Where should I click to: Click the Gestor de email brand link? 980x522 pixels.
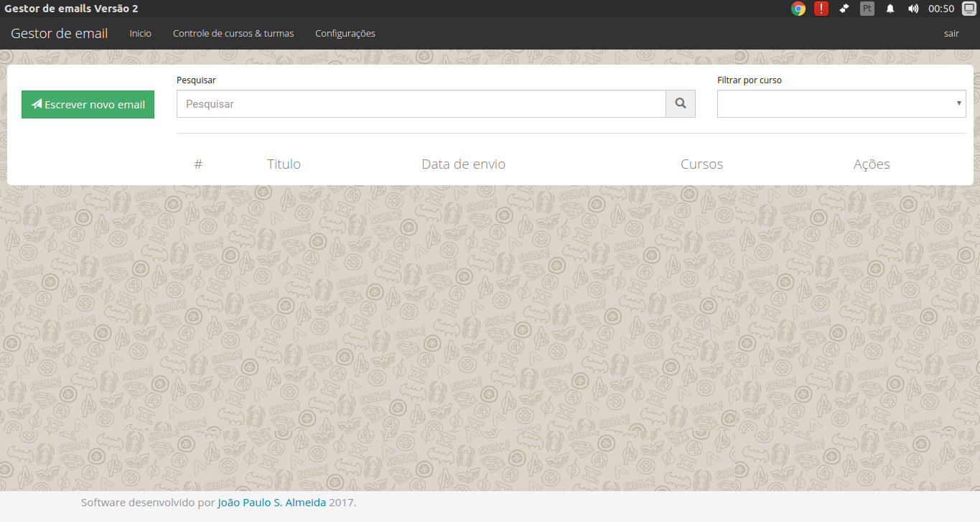58,33
